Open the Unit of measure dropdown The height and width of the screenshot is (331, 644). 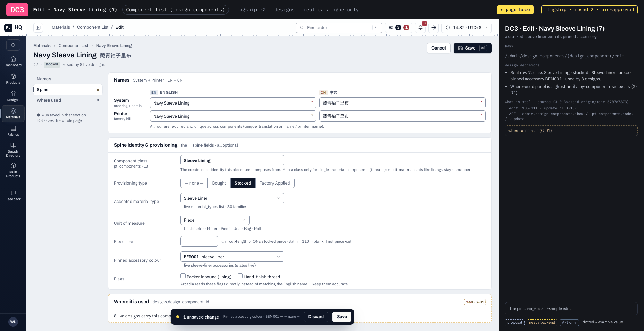point(215,220)
